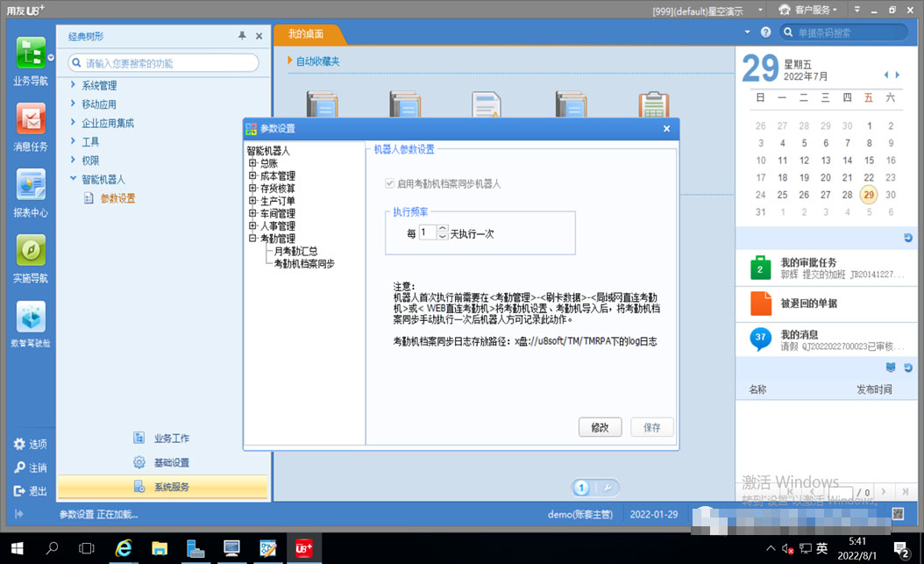Open the 实施导航 compass icon
924x564 pixels.
(x=31, y=251)
